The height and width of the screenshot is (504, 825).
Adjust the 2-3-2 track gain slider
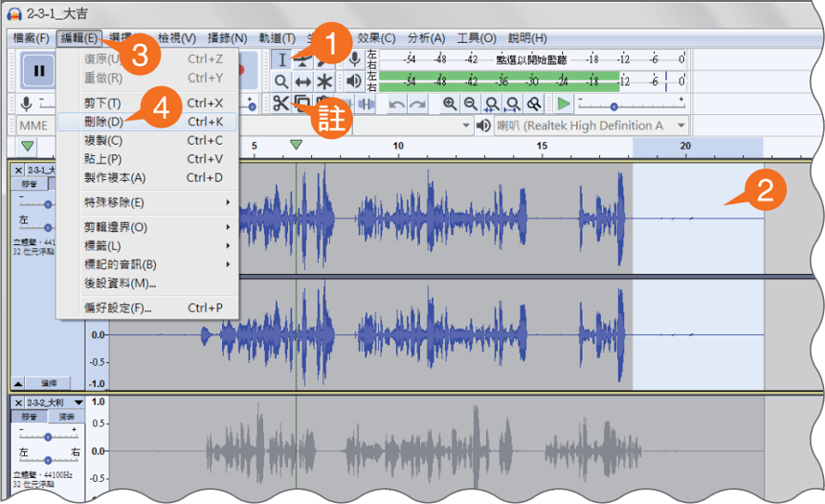pyautogui.click(x=48, y=436)
